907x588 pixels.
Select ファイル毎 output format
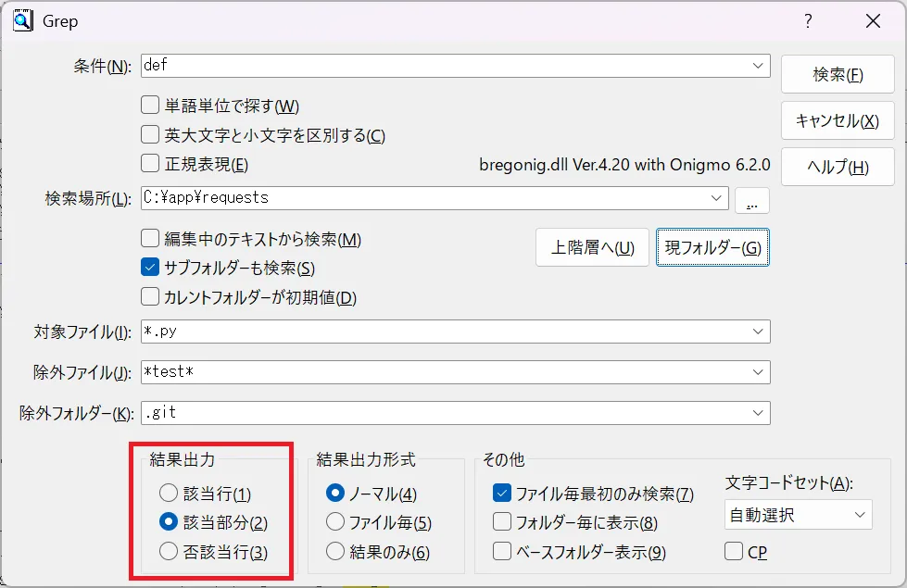pos(335,523)
